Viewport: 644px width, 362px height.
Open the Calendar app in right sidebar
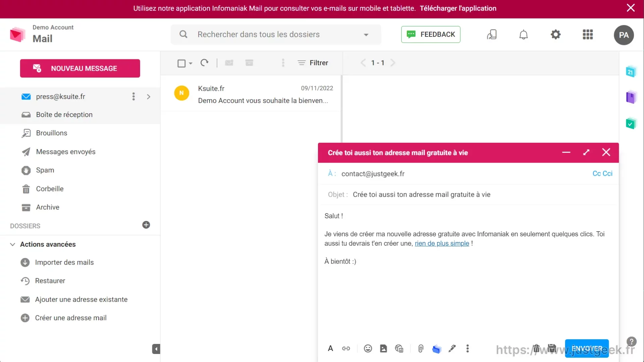pos(631,72)
